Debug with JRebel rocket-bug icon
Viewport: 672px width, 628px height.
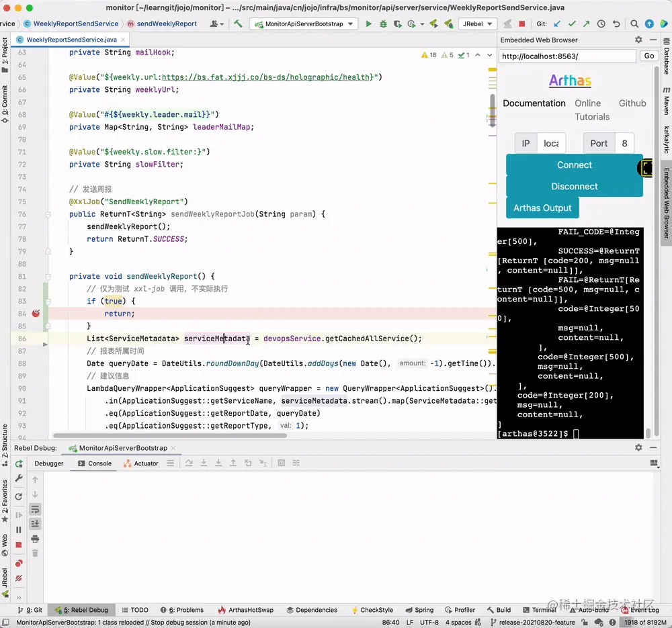(448, 24)
